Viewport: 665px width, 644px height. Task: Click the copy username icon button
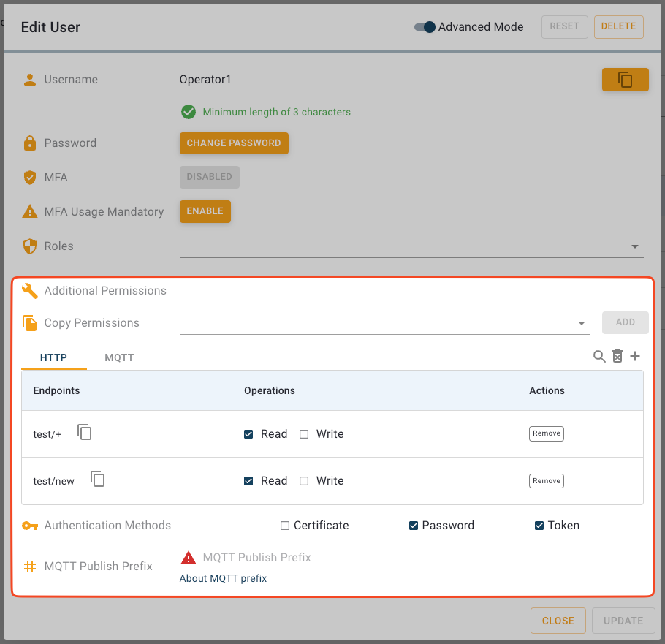click(625, 80)
